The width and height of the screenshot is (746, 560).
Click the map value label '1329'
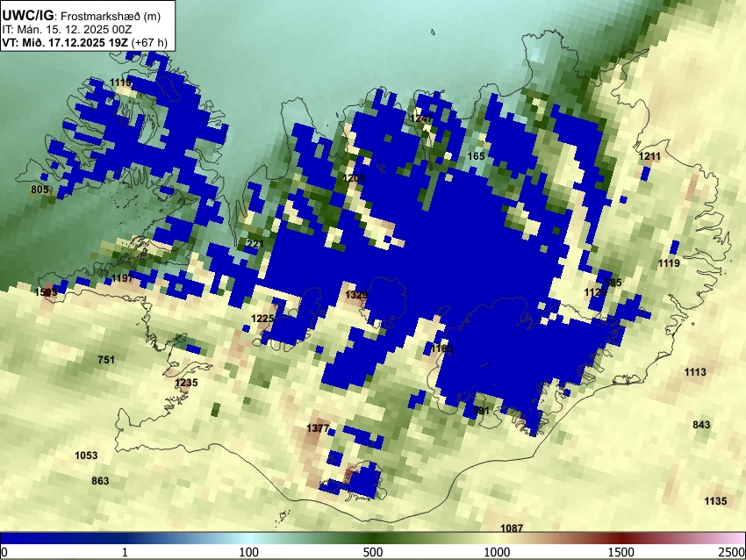[x=356, y=295]
